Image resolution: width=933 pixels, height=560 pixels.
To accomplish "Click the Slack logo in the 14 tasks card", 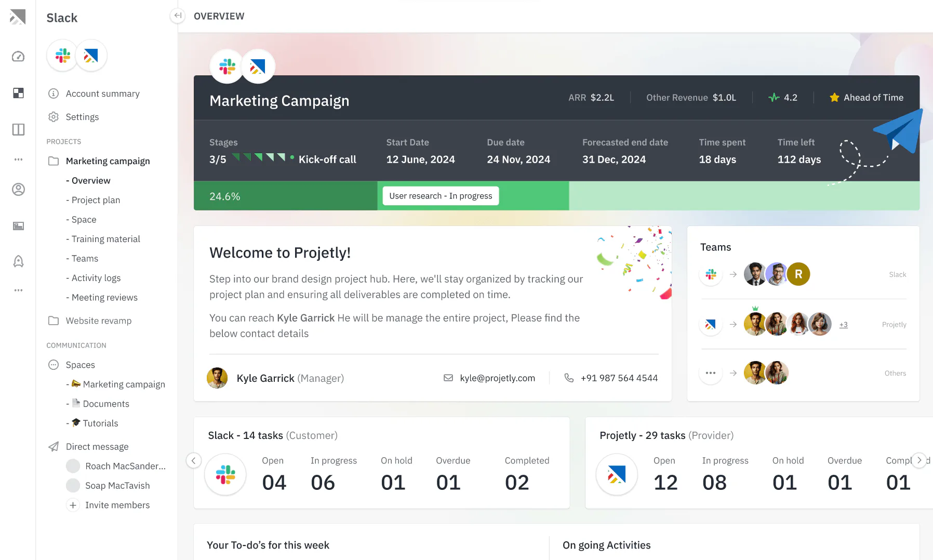I will tap(225, 474).
